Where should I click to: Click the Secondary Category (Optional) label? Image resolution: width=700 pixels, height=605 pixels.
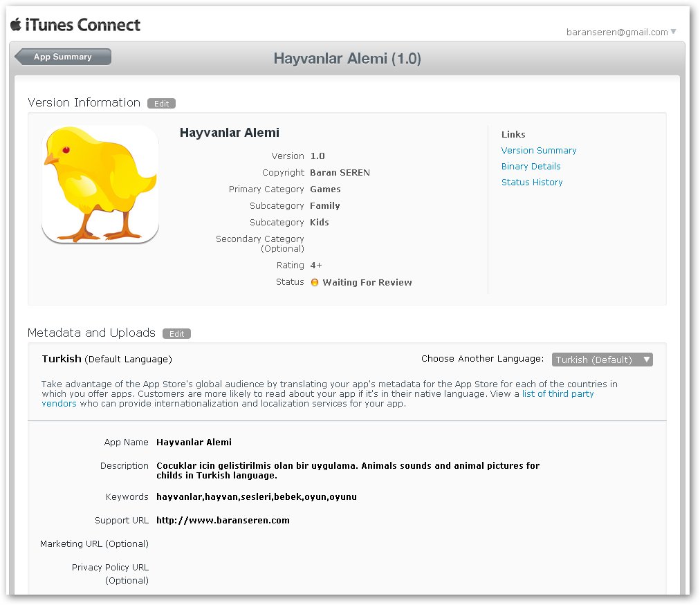click(x=260, y=243)
